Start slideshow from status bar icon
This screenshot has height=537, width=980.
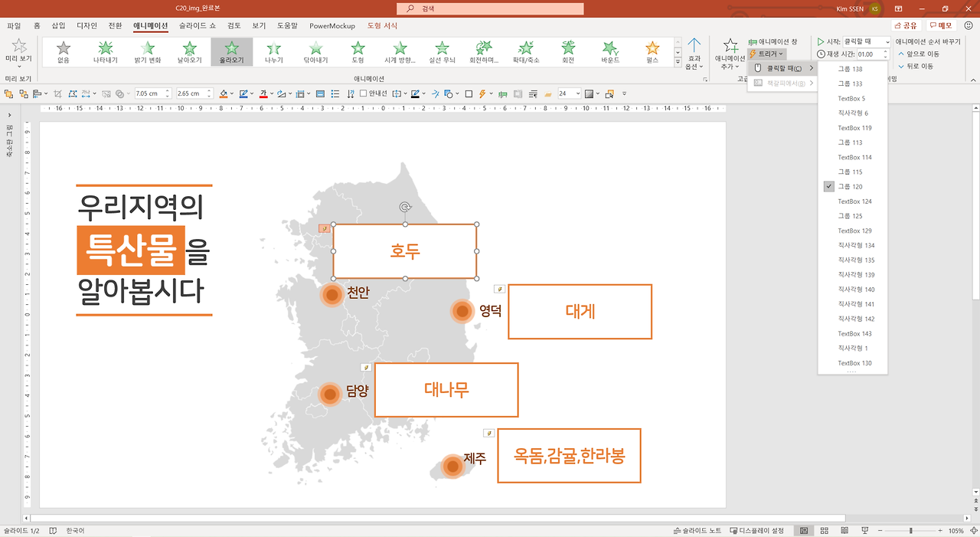tap(864, 530)
